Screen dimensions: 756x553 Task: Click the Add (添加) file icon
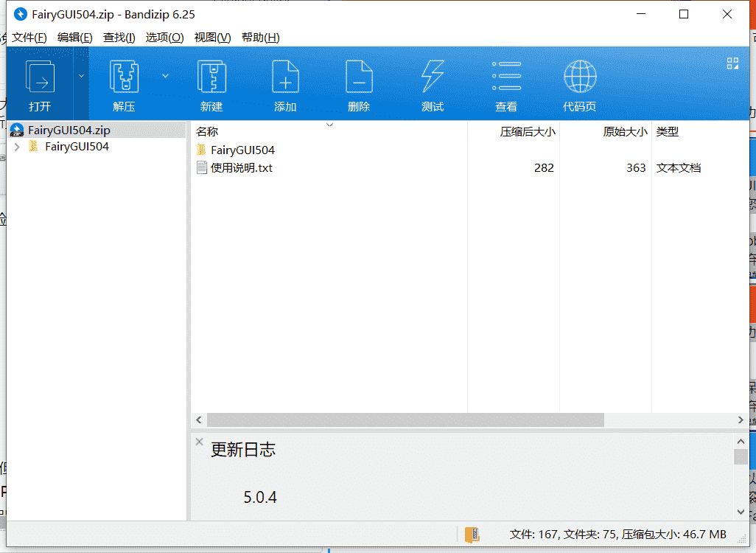click(285, 76)
